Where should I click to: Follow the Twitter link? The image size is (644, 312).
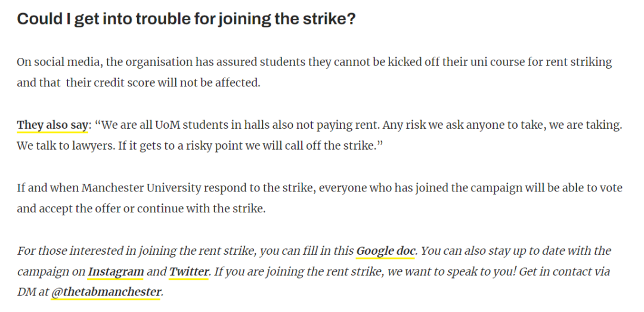tap(188, 271)
